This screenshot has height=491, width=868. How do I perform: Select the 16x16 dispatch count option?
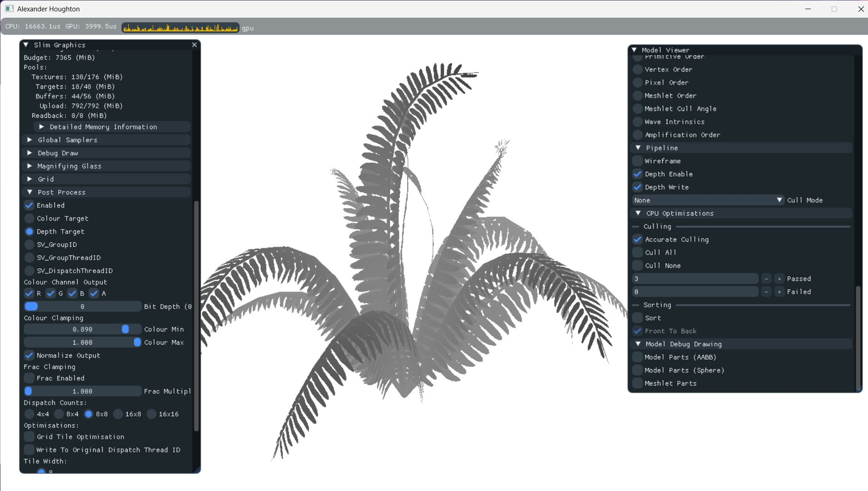pos(152,414)
